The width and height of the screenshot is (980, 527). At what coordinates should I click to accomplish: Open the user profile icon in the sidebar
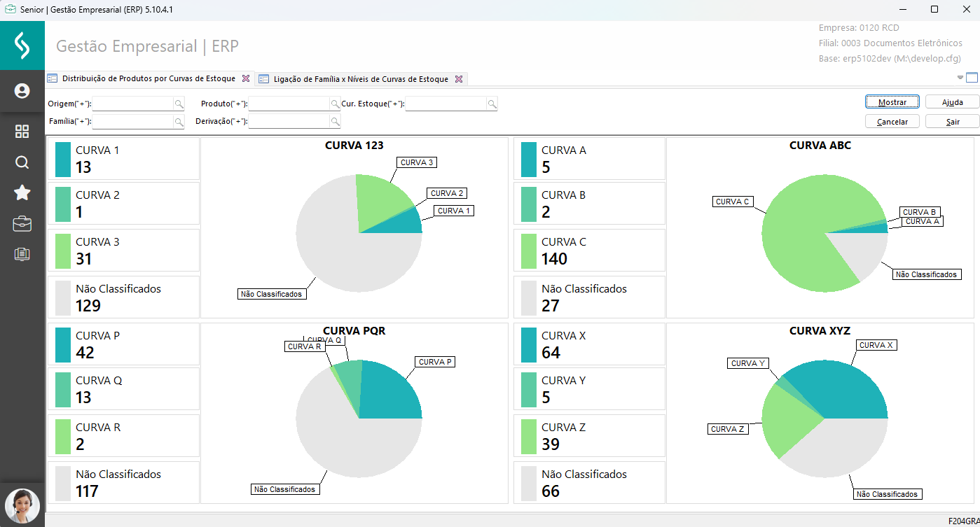(22, 91)
